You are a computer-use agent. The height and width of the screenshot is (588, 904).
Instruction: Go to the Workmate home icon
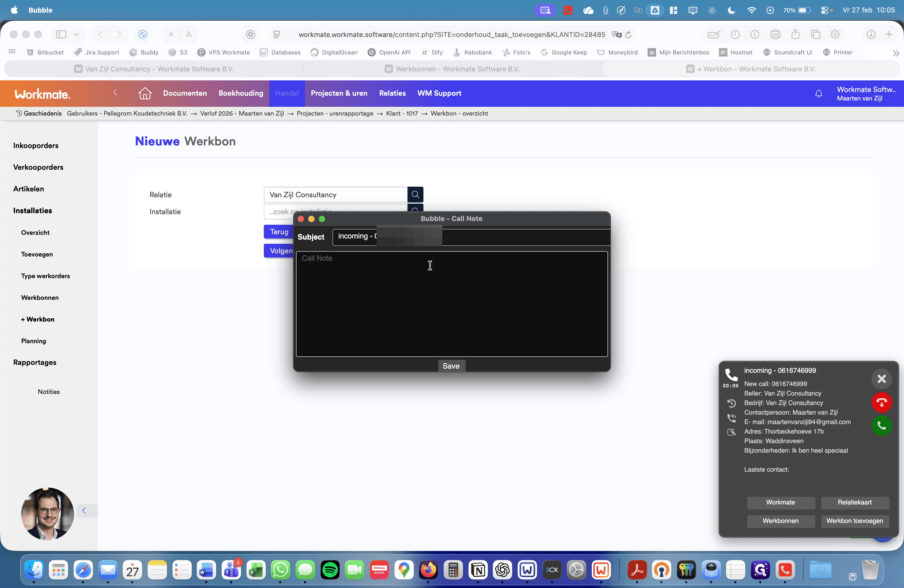(x=145, y=93)
